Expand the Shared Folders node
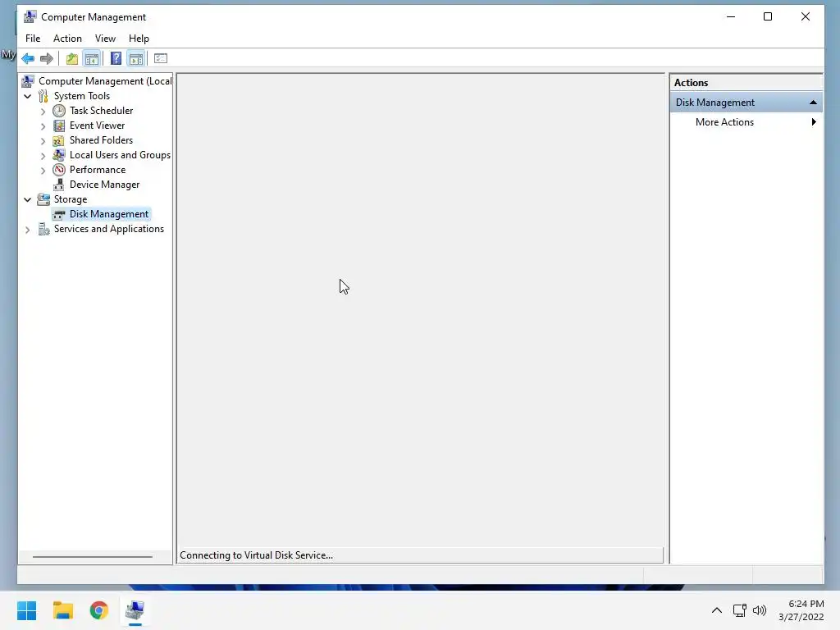The image size is (840, 630). click(43, 141)
